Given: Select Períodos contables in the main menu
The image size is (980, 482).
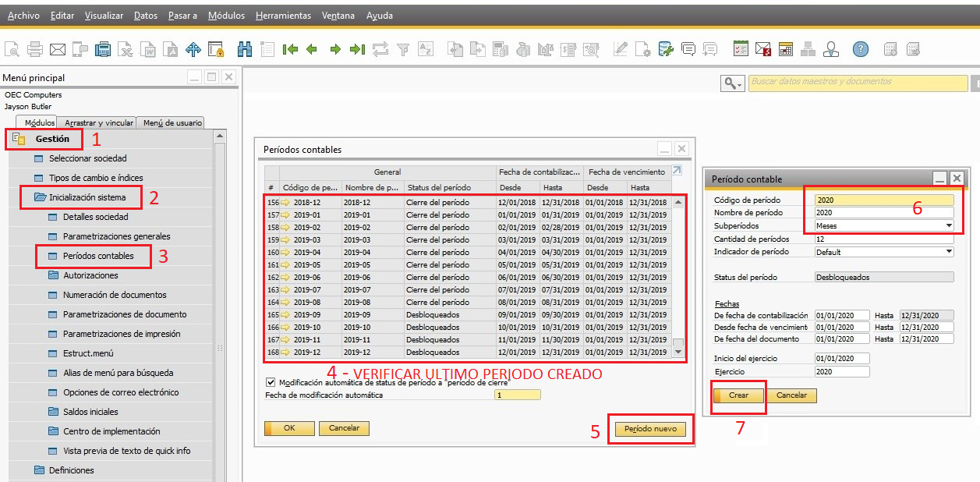Looking at the screenshot, I should 98,256.
